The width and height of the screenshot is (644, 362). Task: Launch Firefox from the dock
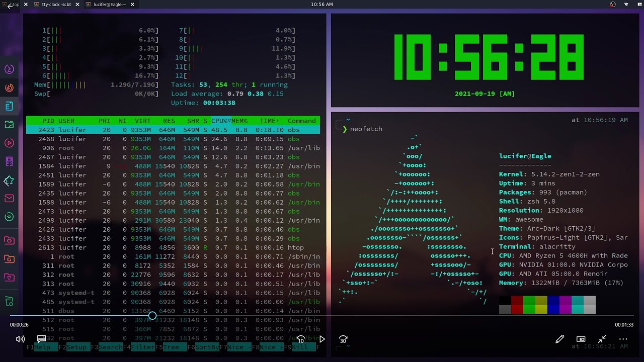pyautogui.click(x=9, y=87)
